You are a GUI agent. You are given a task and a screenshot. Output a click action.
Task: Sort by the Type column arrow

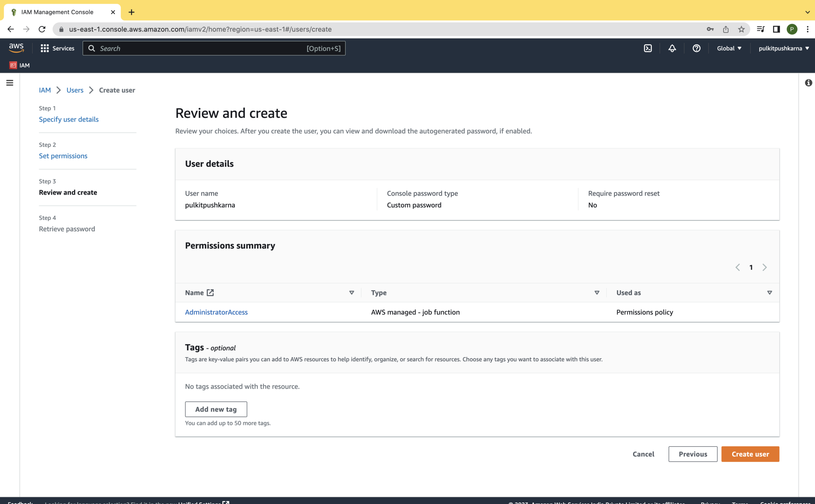click(596, 293)
